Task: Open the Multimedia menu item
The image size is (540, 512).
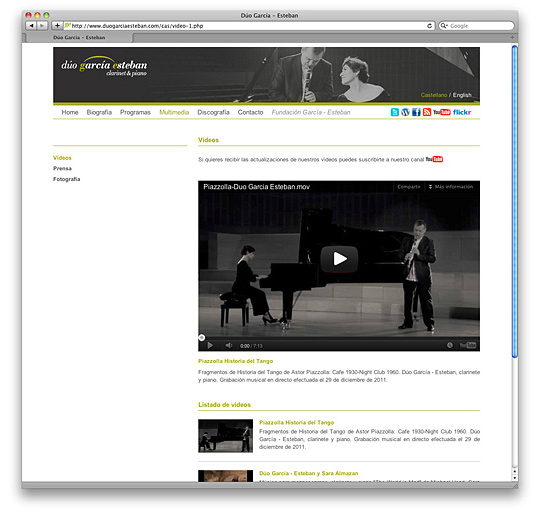Action: (174, 112)
